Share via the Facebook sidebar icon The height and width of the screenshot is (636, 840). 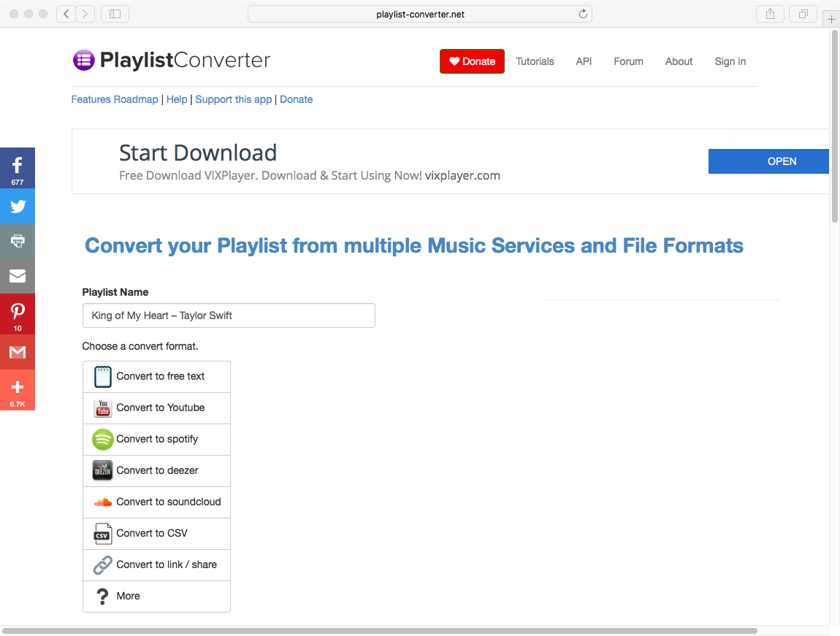[17, 168]
